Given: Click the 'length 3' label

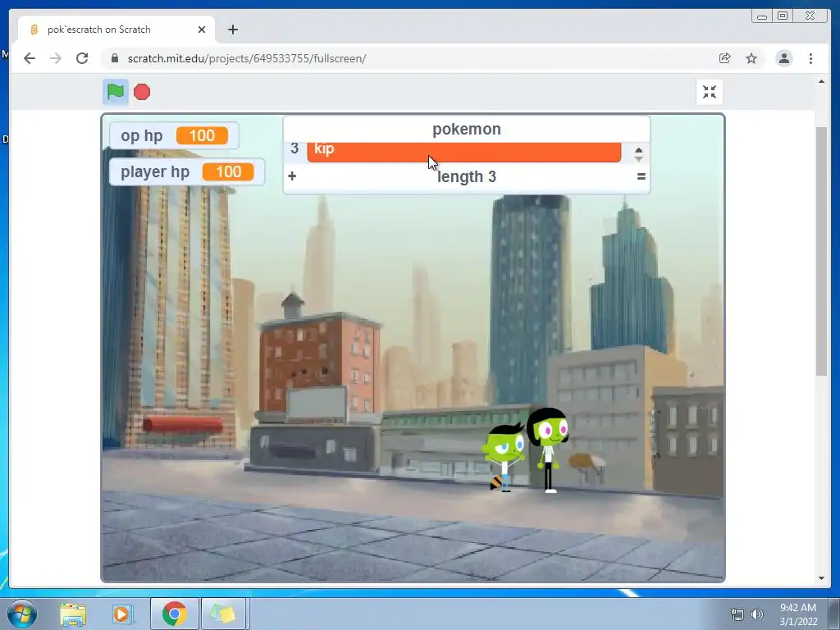Looking at the screenshot, I should click(x=467, y=177).
